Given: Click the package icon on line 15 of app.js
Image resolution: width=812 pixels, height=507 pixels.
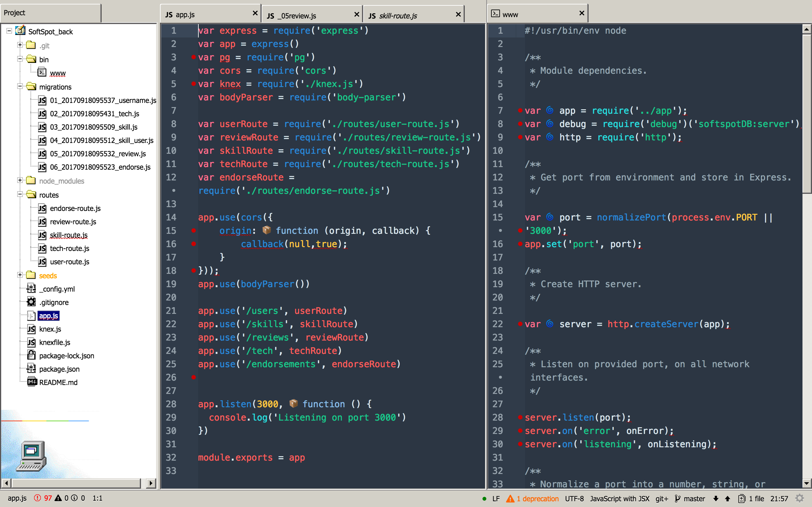Looking at the screenshot, I should pos(267,230).
